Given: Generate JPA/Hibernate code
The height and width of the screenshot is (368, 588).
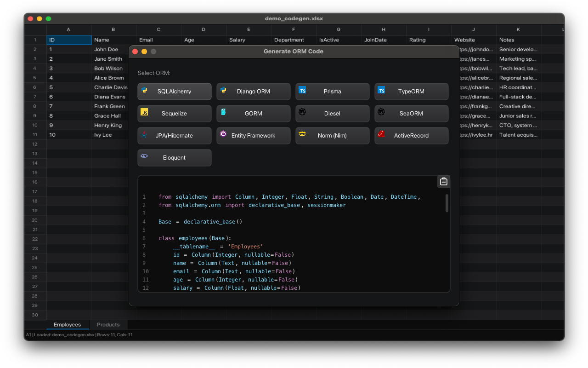Looking at the screenshot, I should click(x=175, y=136).
